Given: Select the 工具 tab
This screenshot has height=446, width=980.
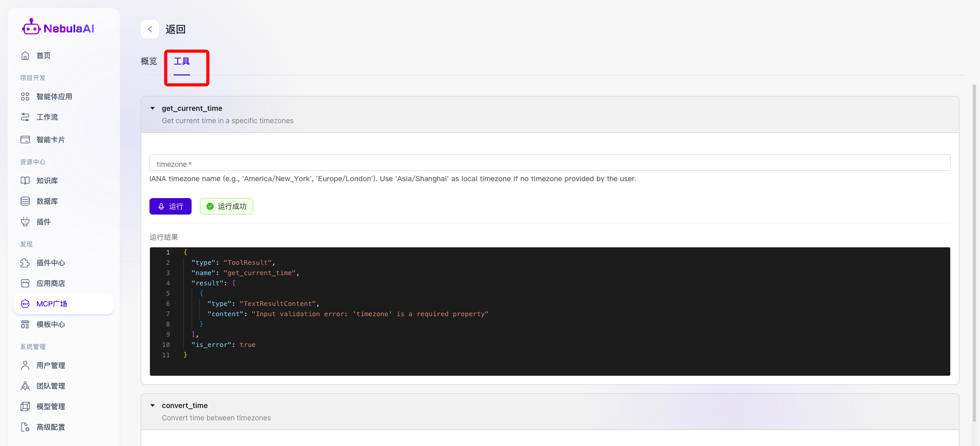Looking at the screenshot, I should pyautogui.click(x=182, y=62).
